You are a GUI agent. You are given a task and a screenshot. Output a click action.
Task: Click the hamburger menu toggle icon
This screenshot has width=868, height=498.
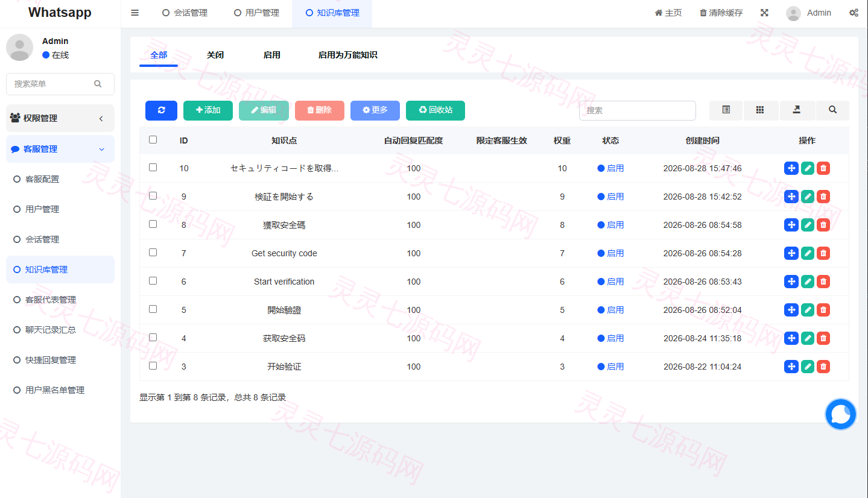[135, 13]
